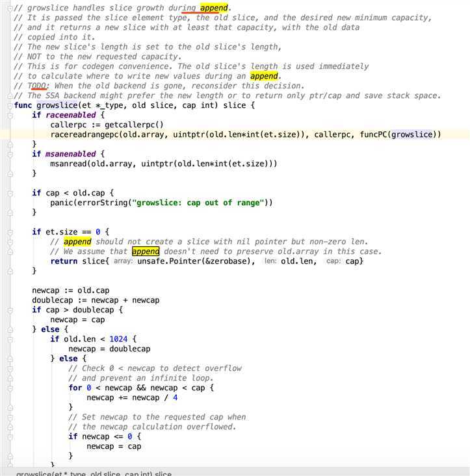Click 'doublecap' in 'doublecap := newcap + newcap'

tap(53, 300)
